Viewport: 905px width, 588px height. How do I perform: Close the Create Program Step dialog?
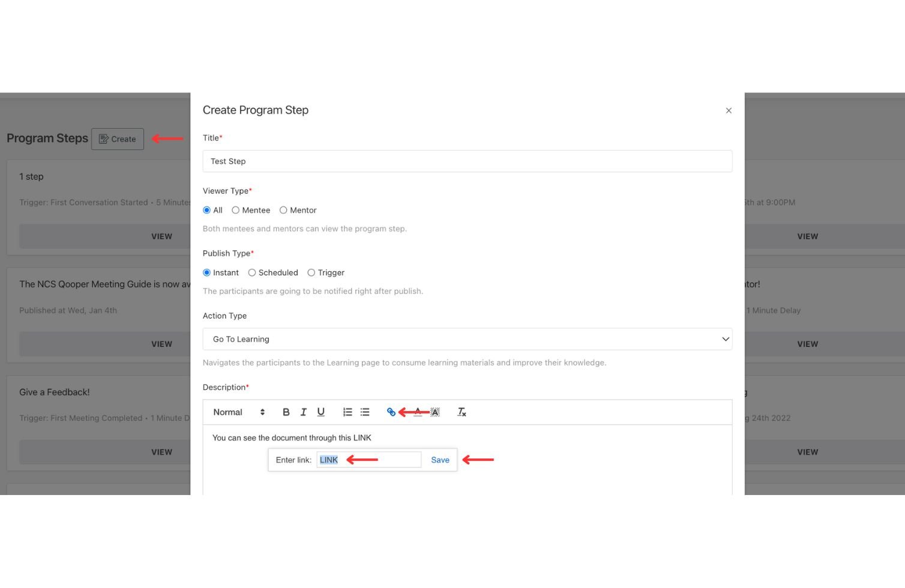point(729,110)
